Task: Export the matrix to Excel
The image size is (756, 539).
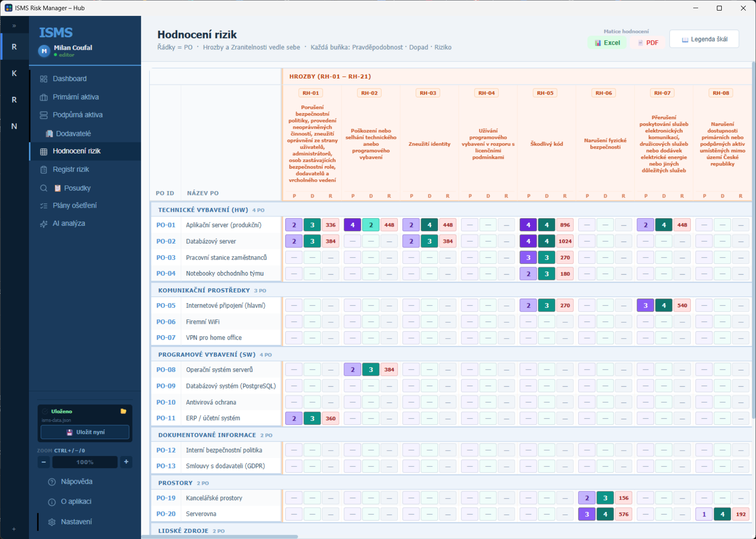Action: [607, 43]
